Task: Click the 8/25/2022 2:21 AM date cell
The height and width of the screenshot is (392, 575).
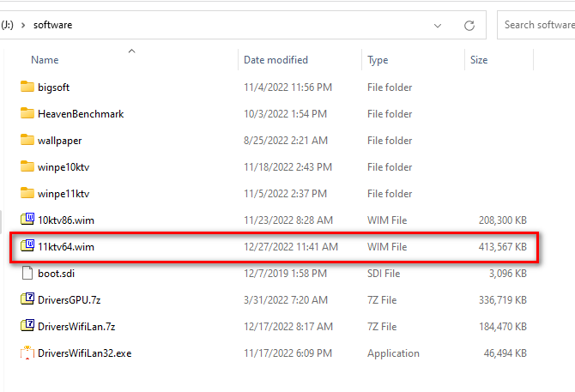Action: coord(286,141)
